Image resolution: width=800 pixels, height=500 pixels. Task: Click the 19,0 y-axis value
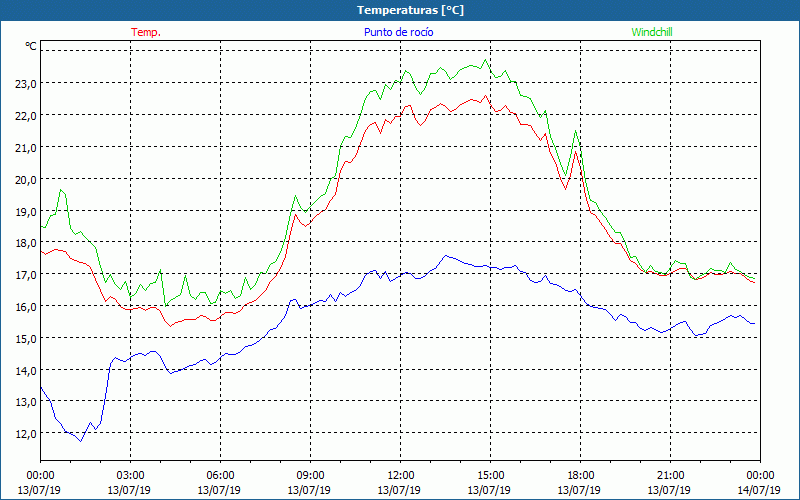pos(26,212)
